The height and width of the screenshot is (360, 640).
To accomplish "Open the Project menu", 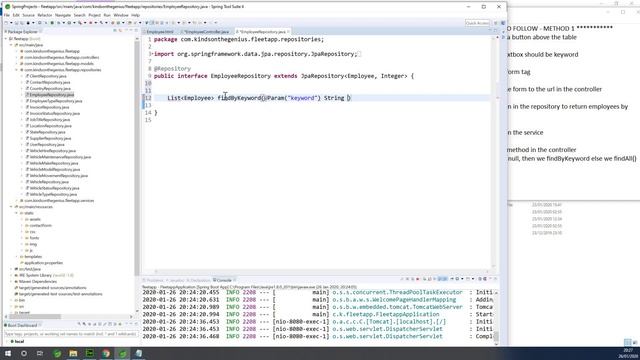I will pyautogui.click(x=95, y=15).
